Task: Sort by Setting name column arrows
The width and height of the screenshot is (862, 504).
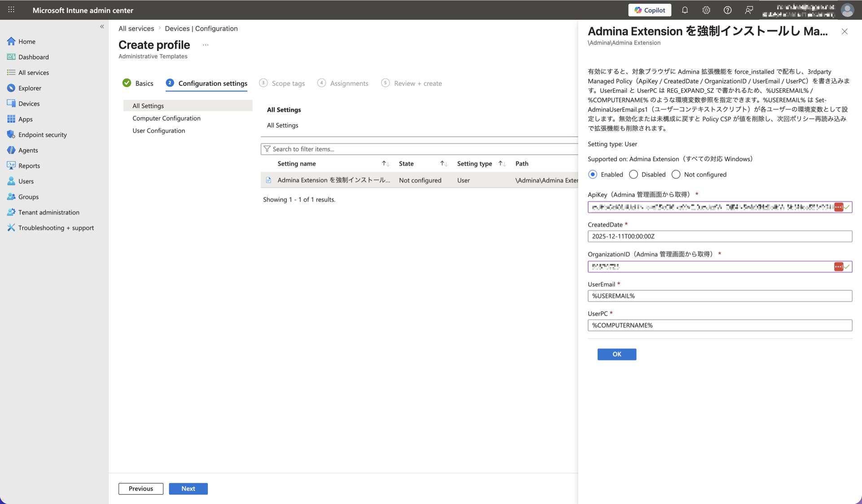Action: pos(386,164)
